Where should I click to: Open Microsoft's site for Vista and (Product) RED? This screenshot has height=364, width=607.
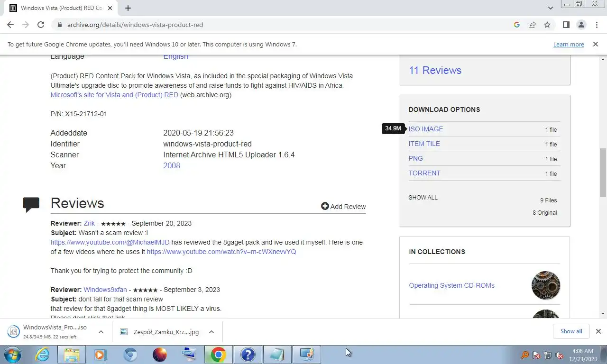tap(114, 95)
